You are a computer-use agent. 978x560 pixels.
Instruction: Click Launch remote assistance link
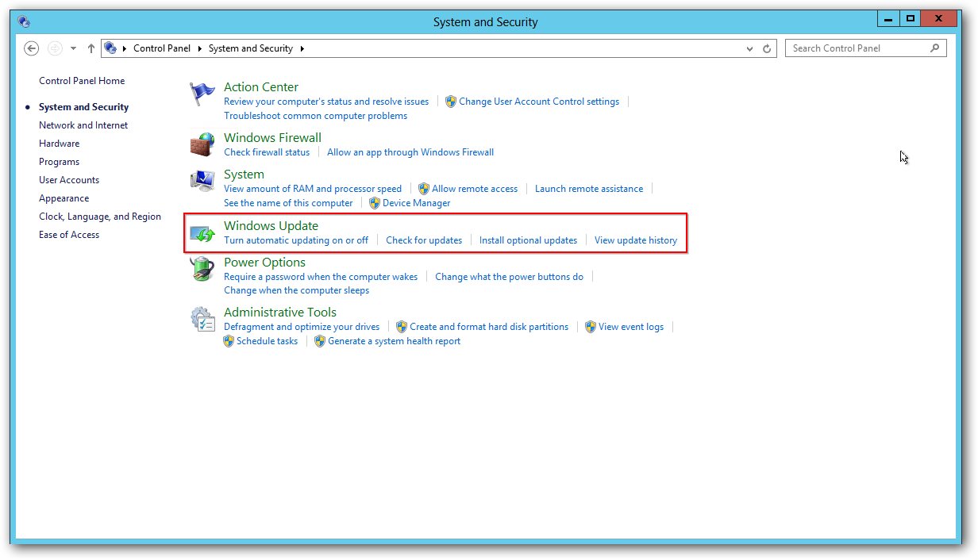[x=589, y=189]
